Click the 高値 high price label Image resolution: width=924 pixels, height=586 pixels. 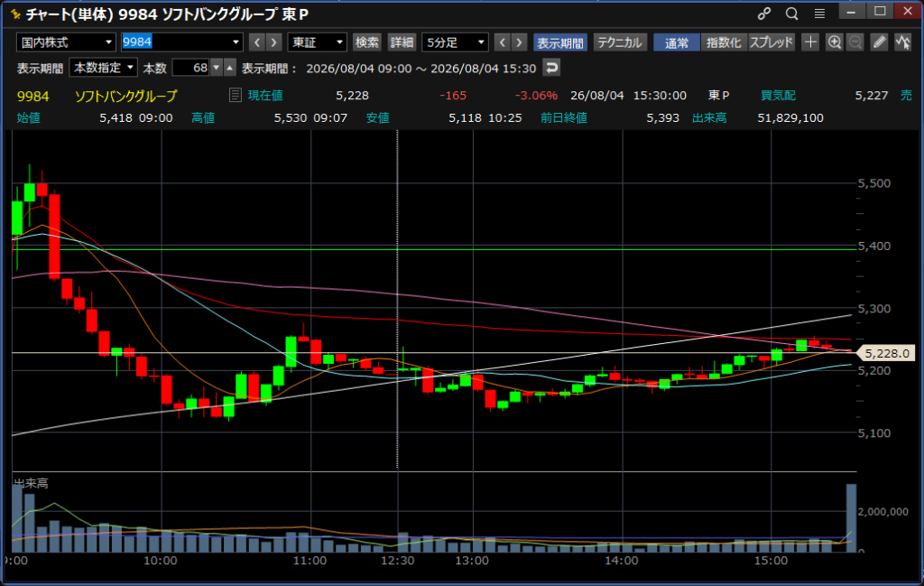pyautogui.click(x=203, y=118)
